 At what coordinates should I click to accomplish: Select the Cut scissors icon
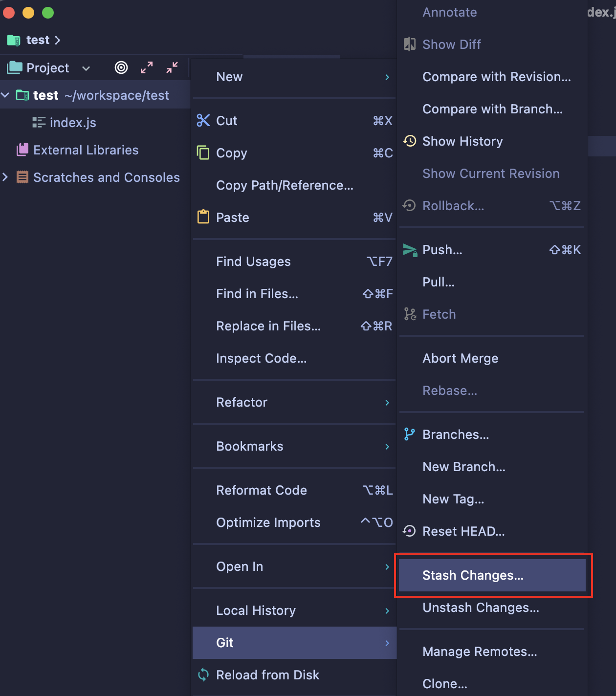[203, 120]
